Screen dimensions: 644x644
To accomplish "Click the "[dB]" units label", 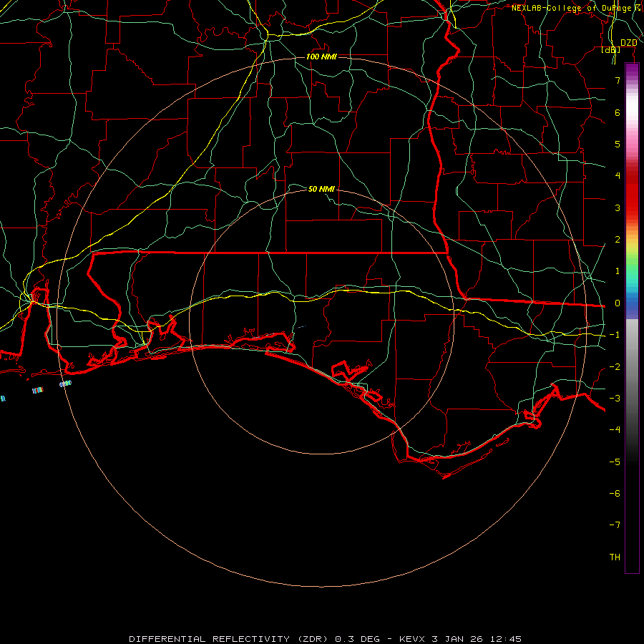I will point(611,49).
